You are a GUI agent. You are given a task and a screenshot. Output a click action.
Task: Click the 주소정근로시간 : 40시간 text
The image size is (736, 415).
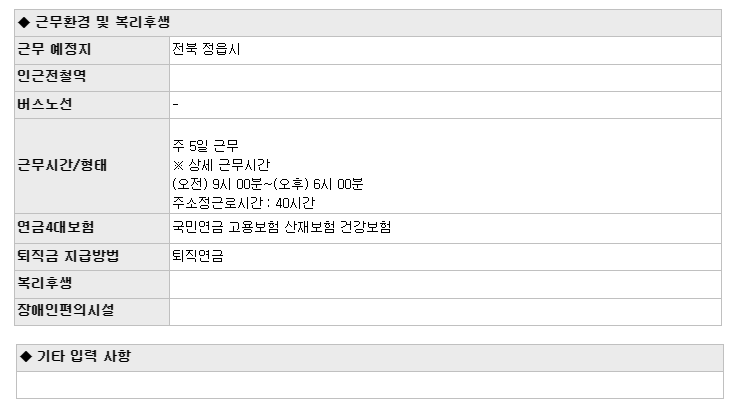[x=244, y=203]
